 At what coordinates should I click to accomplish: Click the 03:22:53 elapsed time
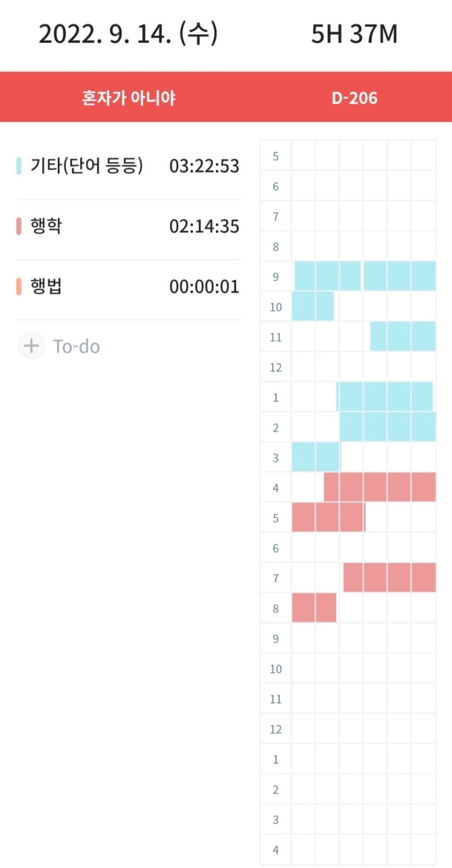(x=204, y=166)
